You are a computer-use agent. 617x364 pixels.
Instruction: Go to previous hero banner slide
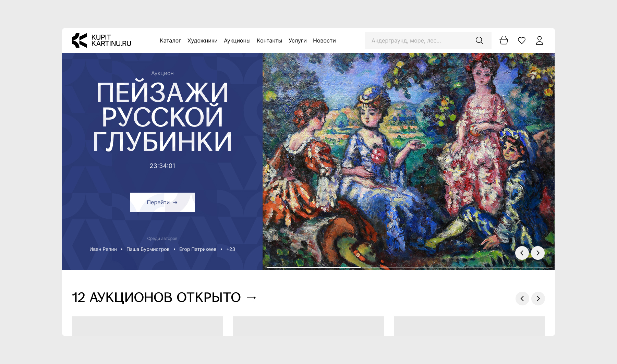[x=522, y=253]
